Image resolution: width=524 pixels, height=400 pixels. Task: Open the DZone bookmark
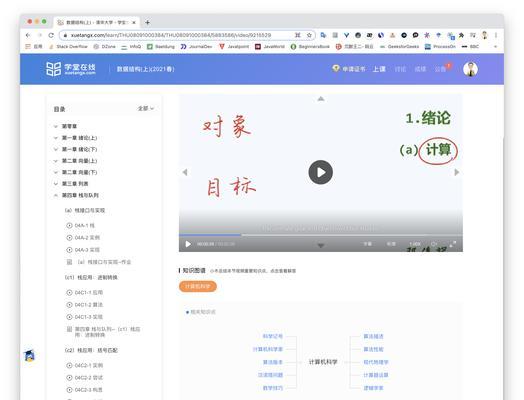click(x=105, y=46)
